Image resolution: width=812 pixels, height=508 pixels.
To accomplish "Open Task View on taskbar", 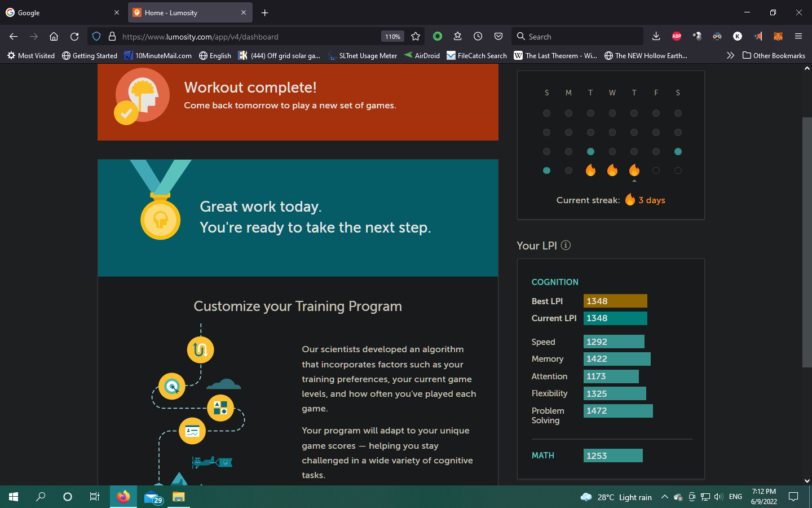I will pos(95,497).
